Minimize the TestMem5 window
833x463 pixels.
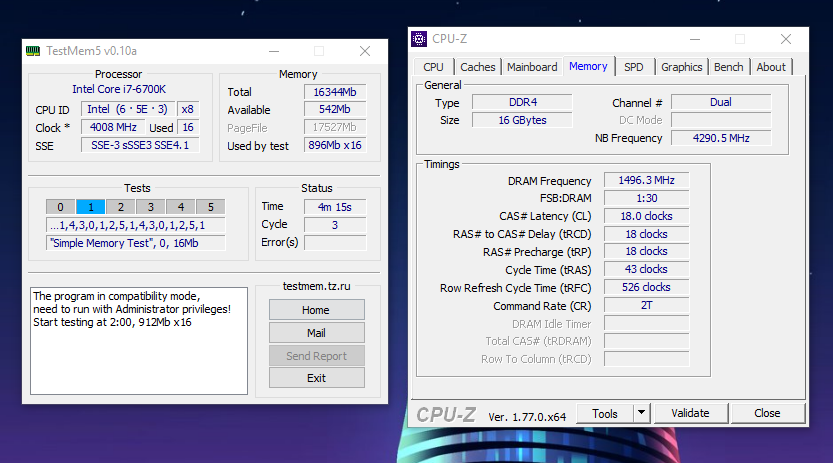[274, 52]
